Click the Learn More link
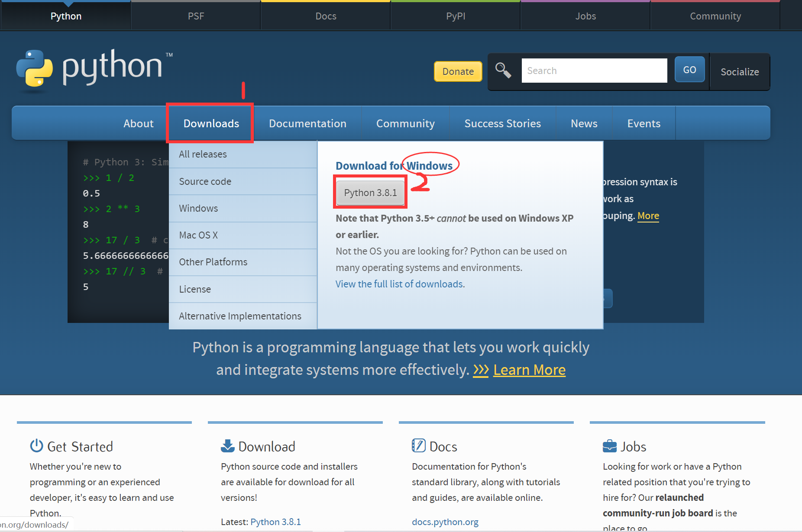 [x=529, y=370]
